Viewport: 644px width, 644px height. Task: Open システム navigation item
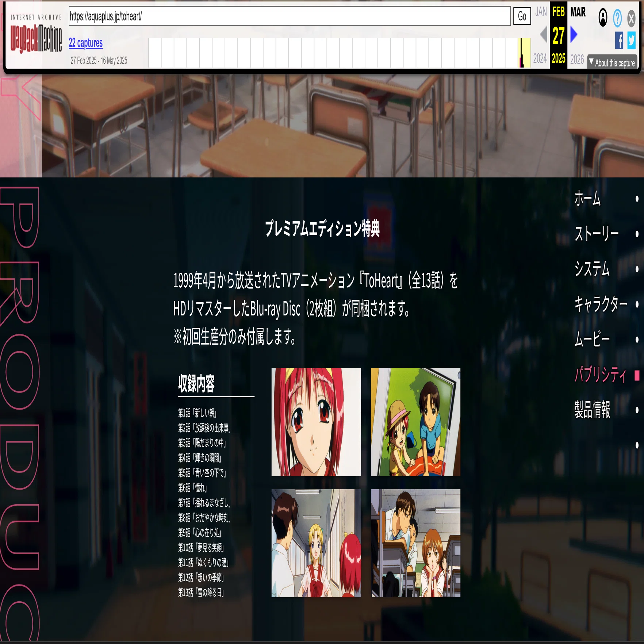point(592,269)
